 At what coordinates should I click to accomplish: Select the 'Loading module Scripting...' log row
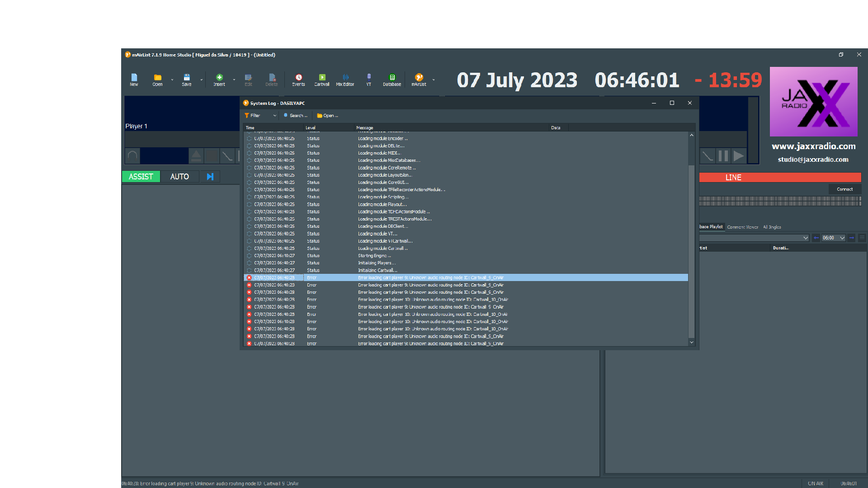pyautogui.click(x=466, y=197)
